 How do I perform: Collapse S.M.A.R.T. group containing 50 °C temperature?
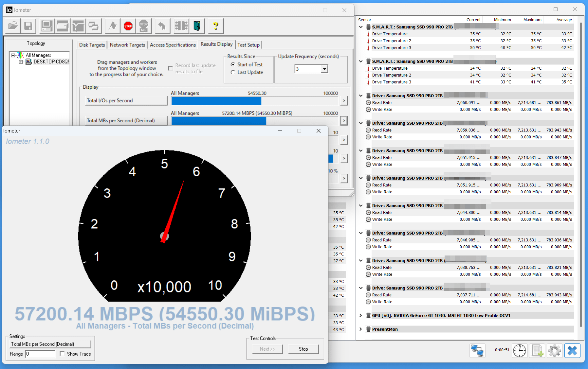pyautogui.click(x=360, y=27)
